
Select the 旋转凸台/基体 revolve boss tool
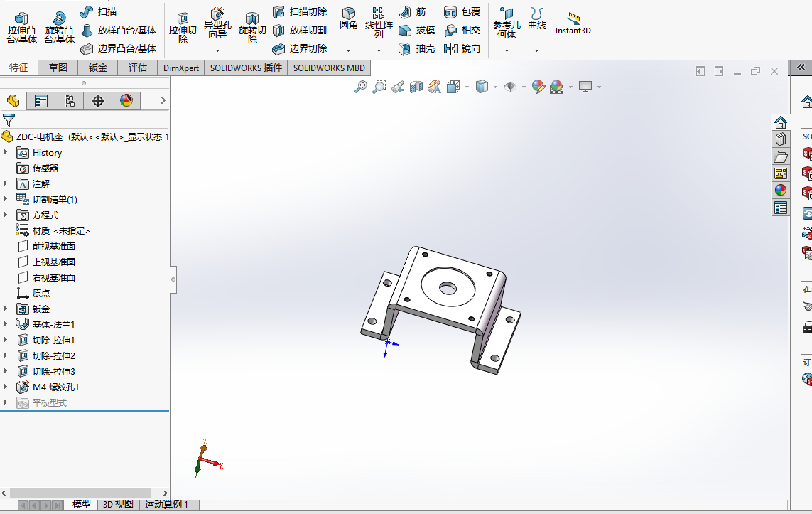point(59,28)
